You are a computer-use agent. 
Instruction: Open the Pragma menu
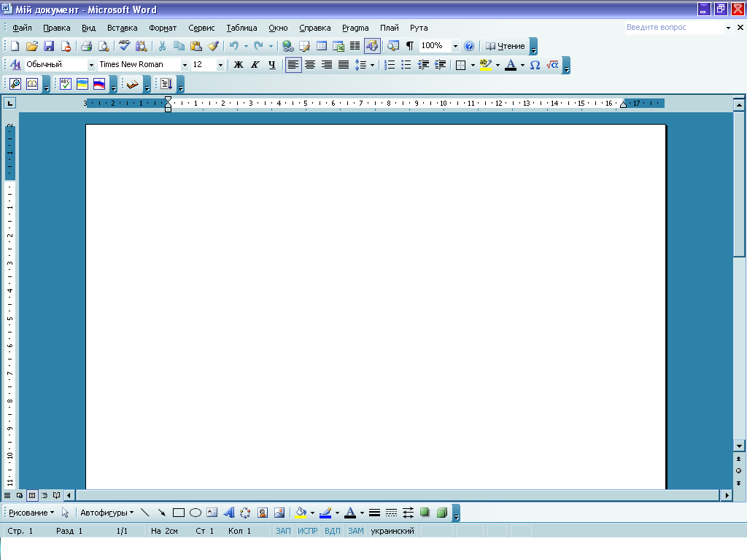coord(355,28)
